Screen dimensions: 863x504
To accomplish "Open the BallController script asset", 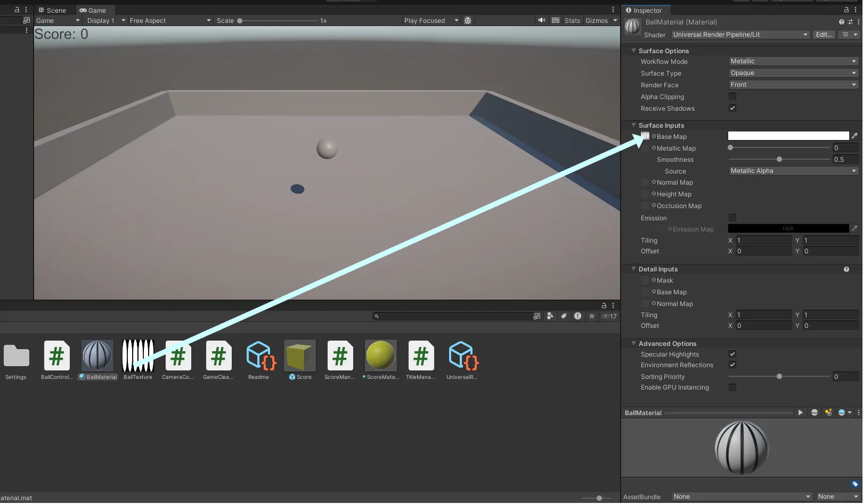I will click(56, 356).
